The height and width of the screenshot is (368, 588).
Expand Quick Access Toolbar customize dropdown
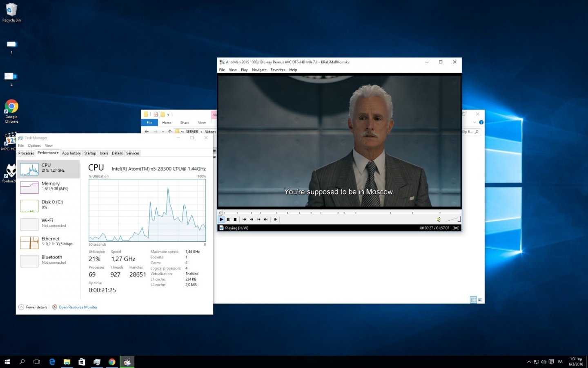pyautogui.click(x=168, y=114)
